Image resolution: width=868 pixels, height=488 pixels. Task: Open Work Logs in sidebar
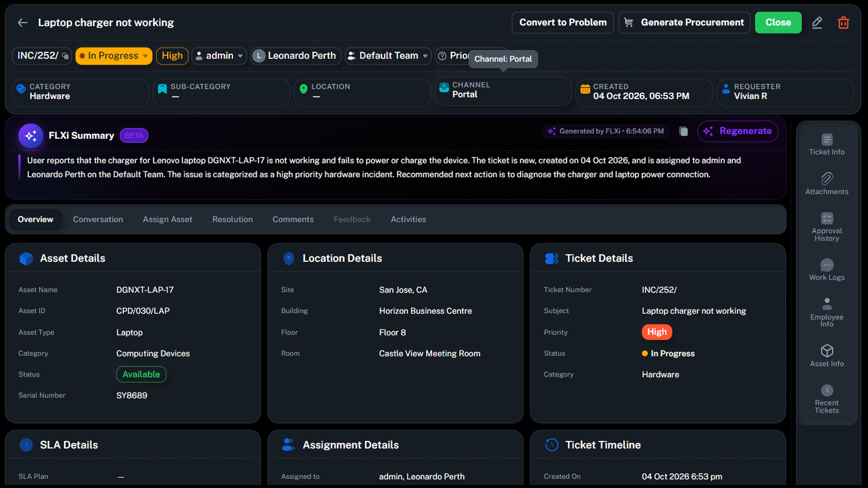827,270
